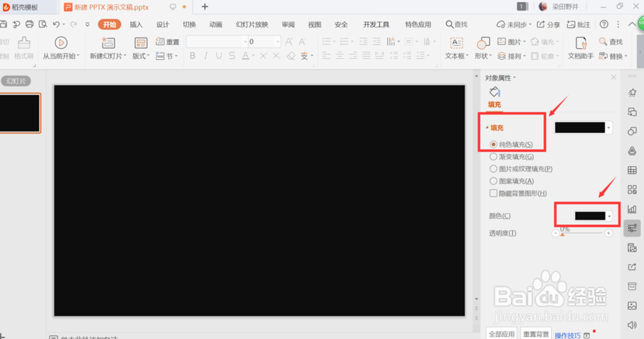Click the star icon in right sidebar
The width and height of the screenshot is (644, 339).
[x=632, y=93]
